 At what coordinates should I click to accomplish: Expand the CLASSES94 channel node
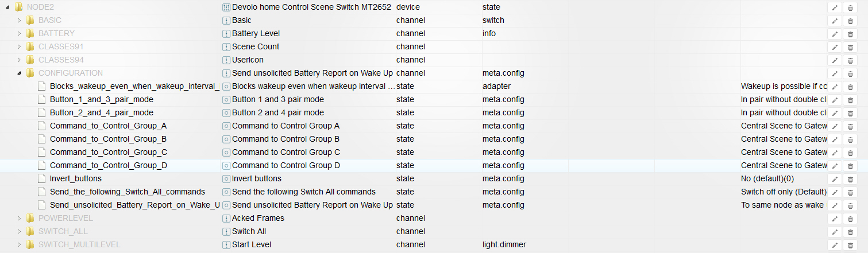coord(19,60)
